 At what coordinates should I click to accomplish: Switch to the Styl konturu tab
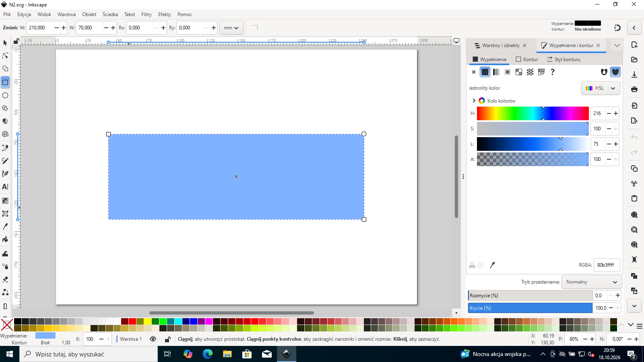coord(563,60)
